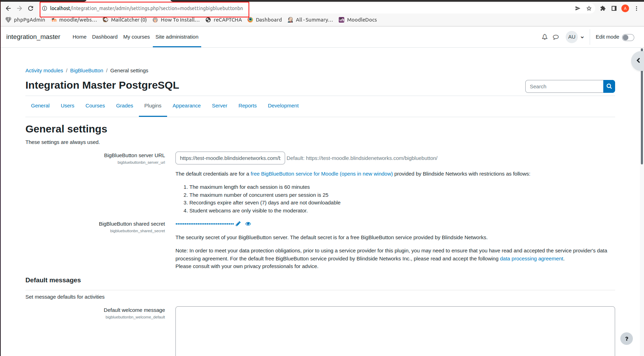Bookmark this page with star icon

(x=589, y=8)
